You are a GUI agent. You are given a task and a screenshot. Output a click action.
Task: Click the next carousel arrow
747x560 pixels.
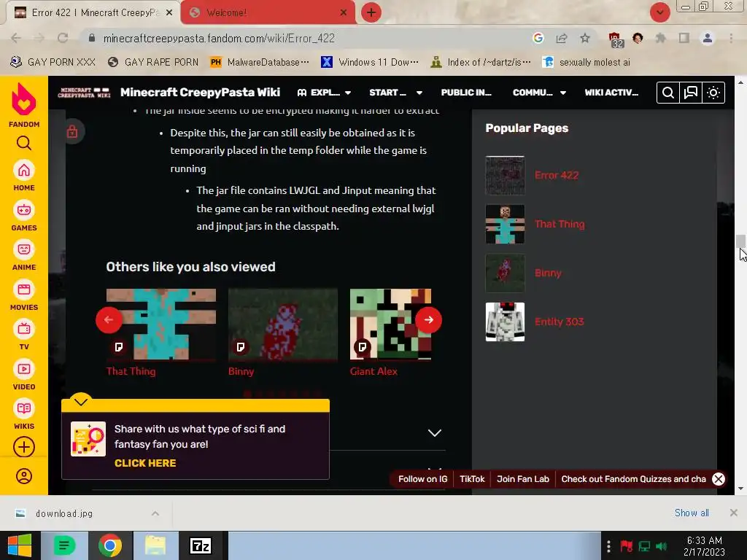coord(428,319)
